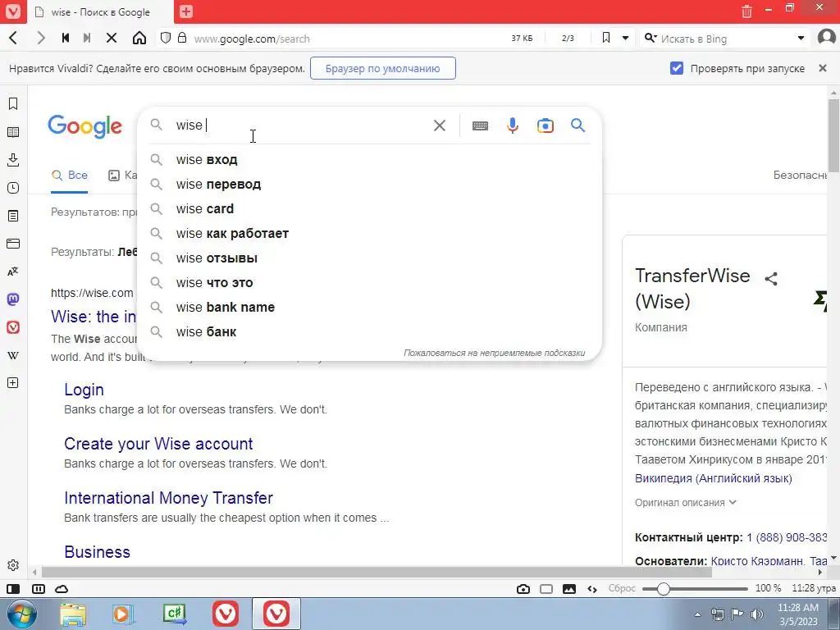Clear the Google search field
This screenshot has width=840, height=630.
tap(440, 126)
